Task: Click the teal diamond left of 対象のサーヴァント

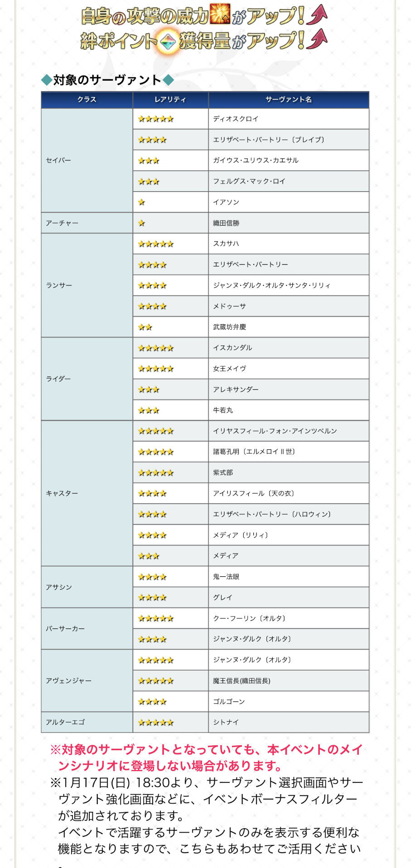Action: coord(46,80)
